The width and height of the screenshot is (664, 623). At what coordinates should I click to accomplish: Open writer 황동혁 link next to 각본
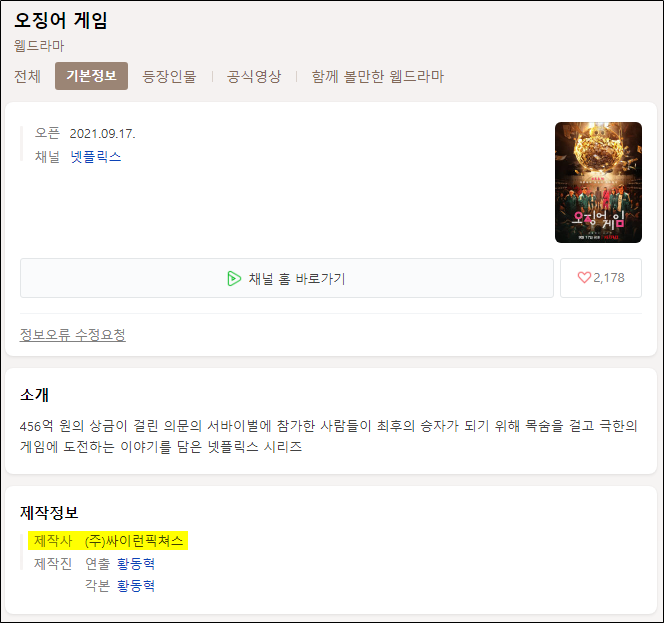pyautogui.click(x=136, y=586)
